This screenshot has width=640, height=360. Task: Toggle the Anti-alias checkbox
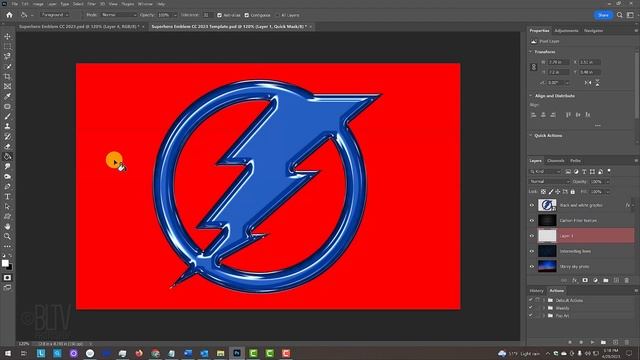(219, 15)
